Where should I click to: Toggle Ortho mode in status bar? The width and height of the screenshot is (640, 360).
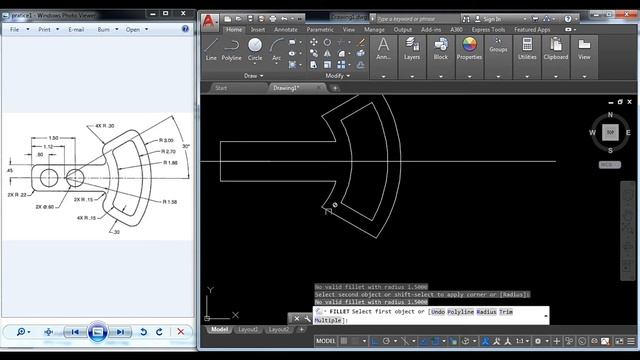point(375,341)
